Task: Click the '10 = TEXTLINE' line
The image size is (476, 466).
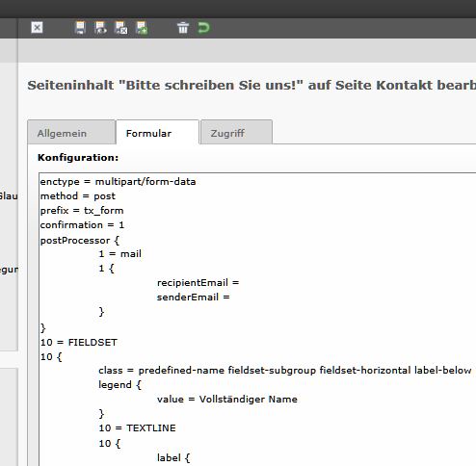Action: (x=137, y=428)
